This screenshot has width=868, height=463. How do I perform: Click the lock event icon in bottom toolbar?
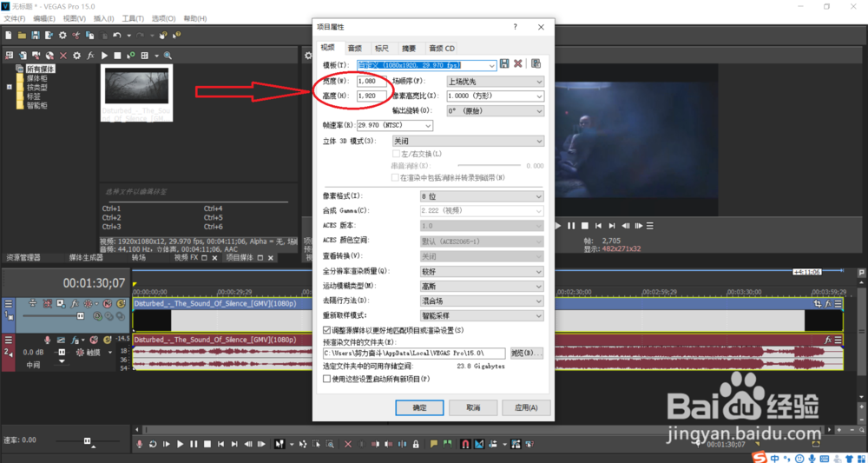point(416,444)
